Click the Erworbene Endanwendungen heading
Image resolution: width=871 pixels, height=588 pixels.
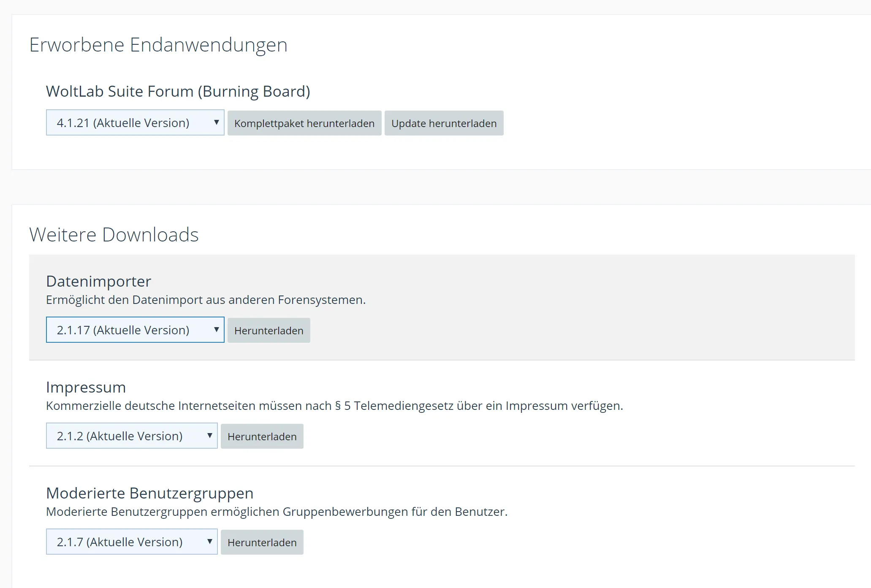tap(158, 45)
